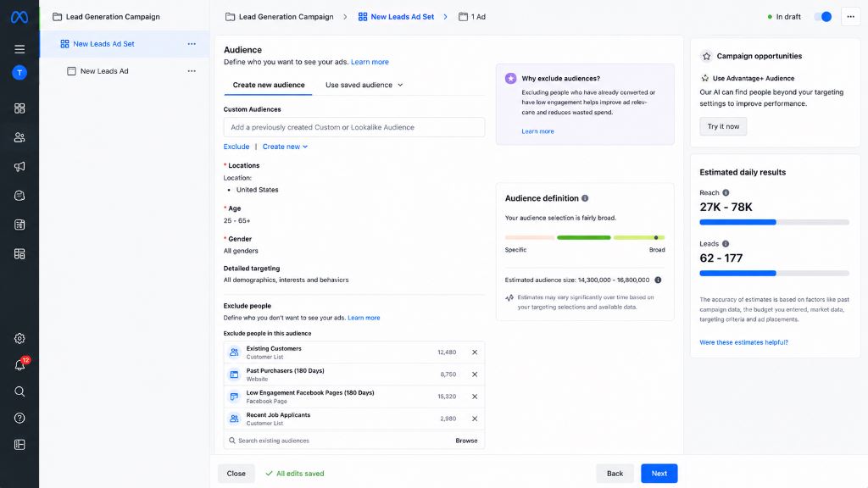Image resolution: width=868 pixels, height=488 pixels.
Task: Click the Custom Audiences input field
Action: (x=354, y=127)
